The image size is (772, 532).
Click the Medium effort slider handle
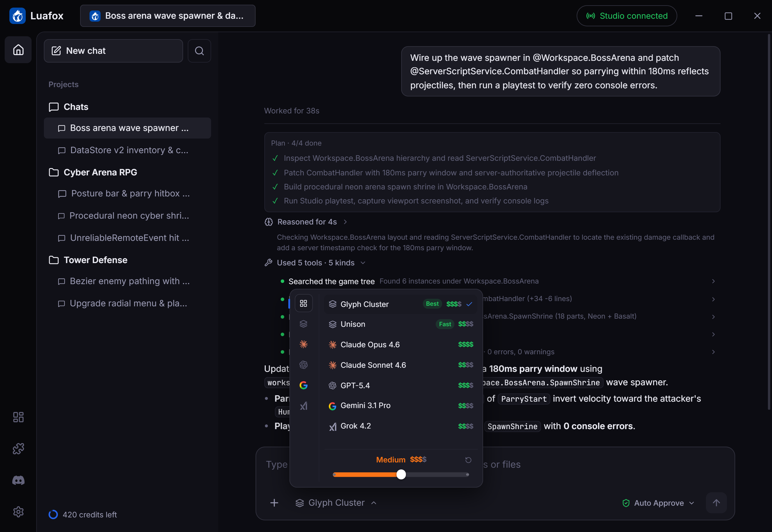[401, 474]
